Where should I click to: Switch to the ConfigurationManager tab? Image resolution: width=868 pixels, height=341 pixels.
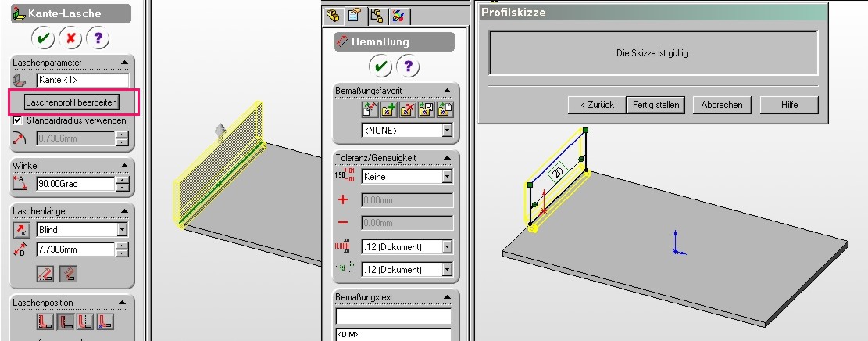(377, 16)
